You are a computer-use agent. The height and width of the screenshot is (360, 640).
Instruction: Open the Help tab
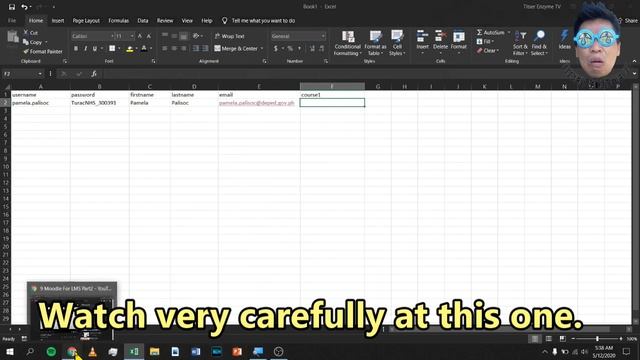click(207, 20)
